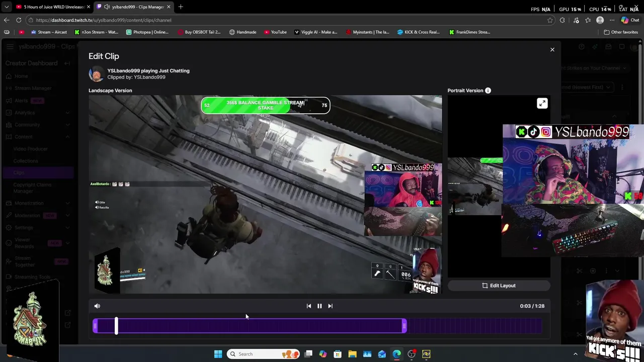Click the Edit Layout button

499,286
